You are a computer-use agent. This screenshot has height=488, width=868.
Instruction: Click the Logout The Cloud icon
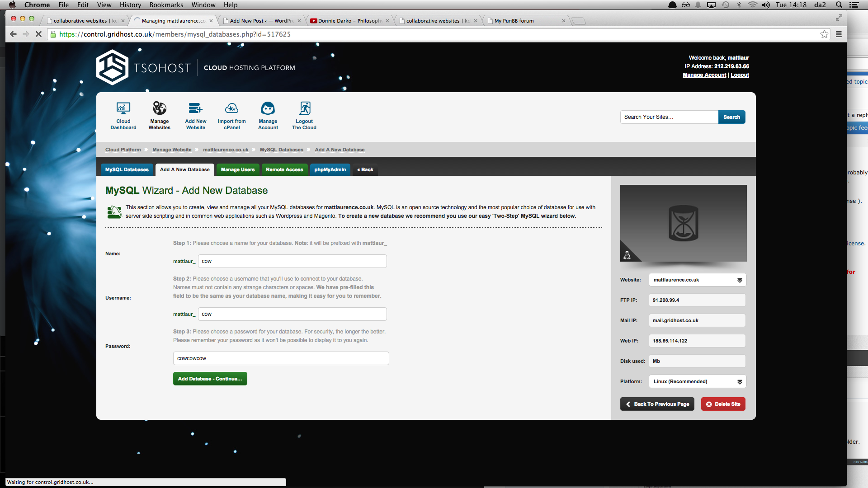click(304, 109)
